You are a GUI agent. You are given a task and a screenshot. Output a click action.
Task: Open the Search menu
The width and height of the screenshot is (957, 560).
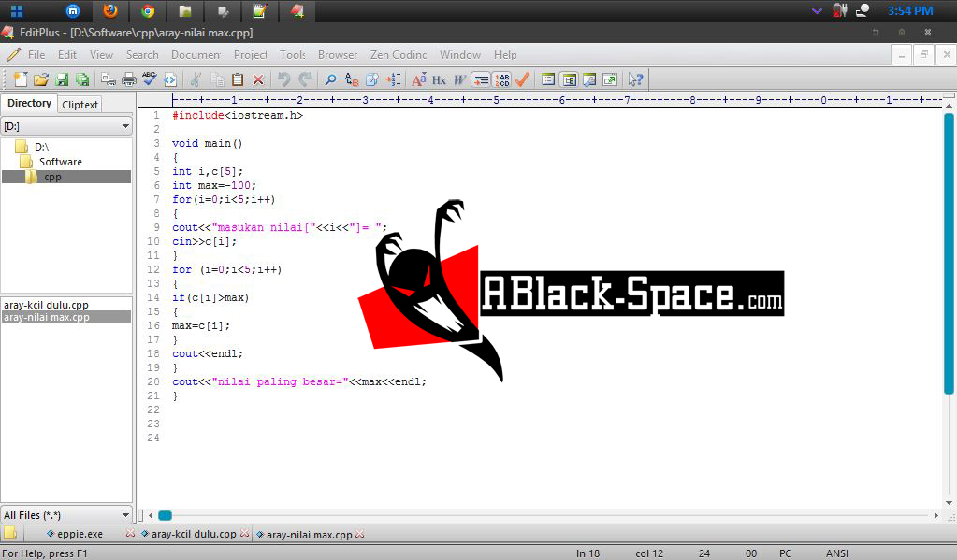[x=142, y=55]
